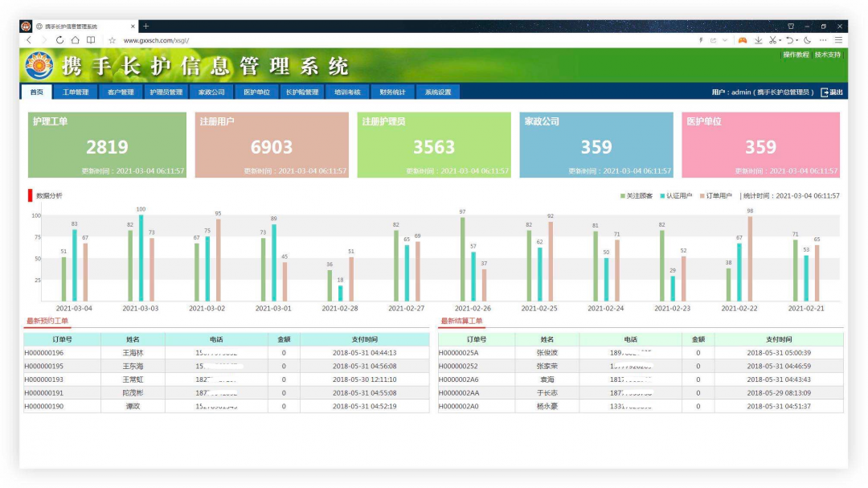The height and width of the screenshot is (488, 868).
Task: Open the orange game controller icon
Action: [x=743, y=40]
